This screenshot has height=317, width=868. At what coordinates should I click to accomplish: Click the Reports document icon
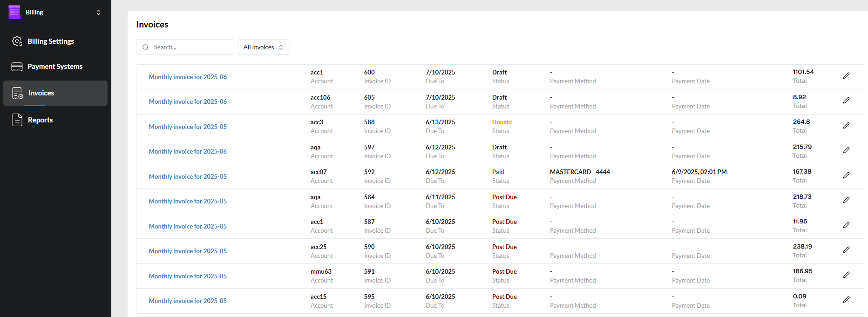[17, 120]
